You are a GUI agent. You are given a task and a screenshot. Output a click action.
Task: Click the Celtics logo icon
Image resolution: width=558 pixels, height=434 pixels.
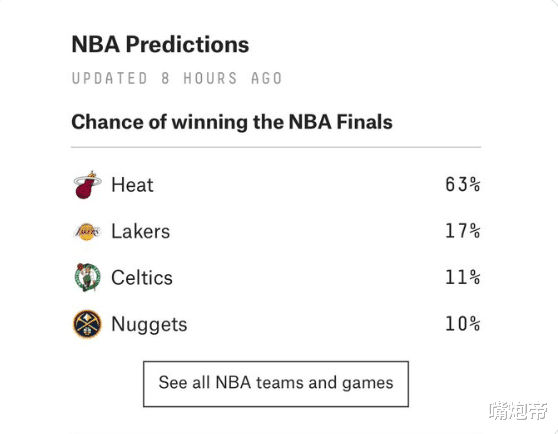88,277
